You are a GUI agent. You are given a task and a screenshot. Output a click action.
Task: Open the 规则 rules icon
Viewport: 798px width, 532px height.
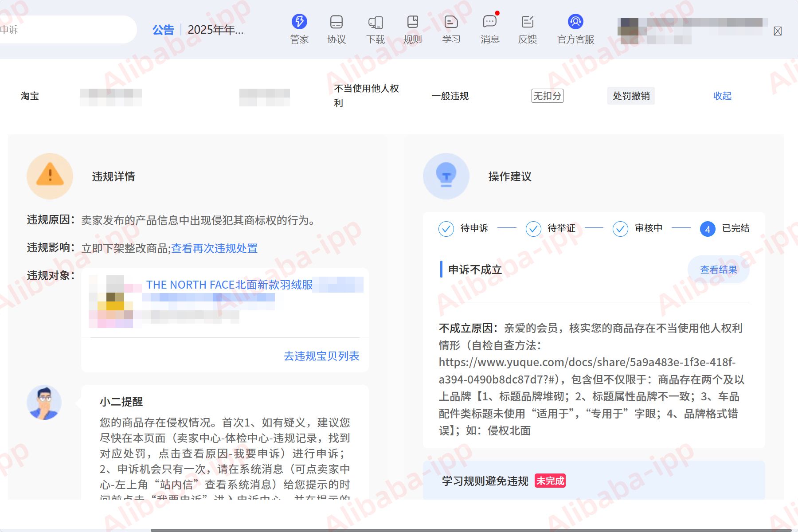point(413,22)
